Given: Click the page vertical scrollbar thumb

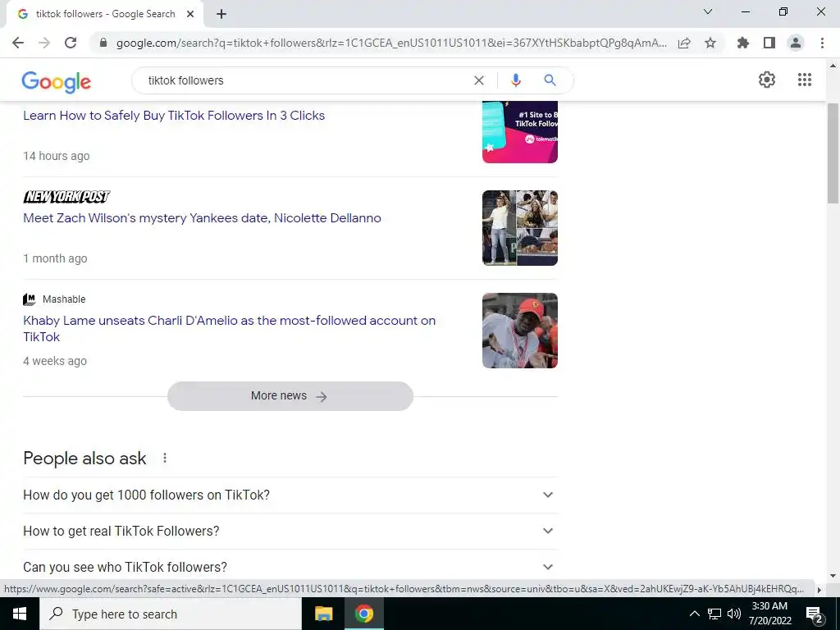Looking at the screenshot, I should click(833, 153).
